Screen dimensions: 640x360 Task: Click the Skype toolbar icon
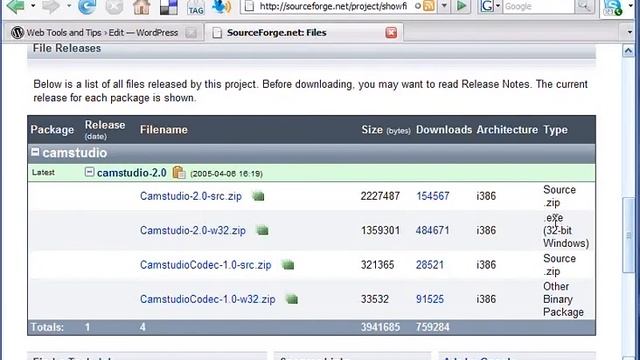pyautogui.click(x=613, y=7)
